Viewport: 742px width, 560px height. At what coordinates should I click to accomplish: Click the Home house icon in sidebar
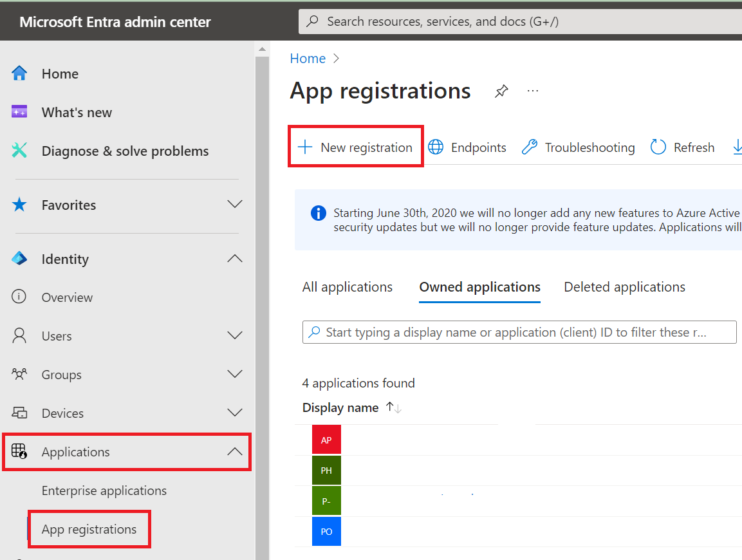(19, 73)
